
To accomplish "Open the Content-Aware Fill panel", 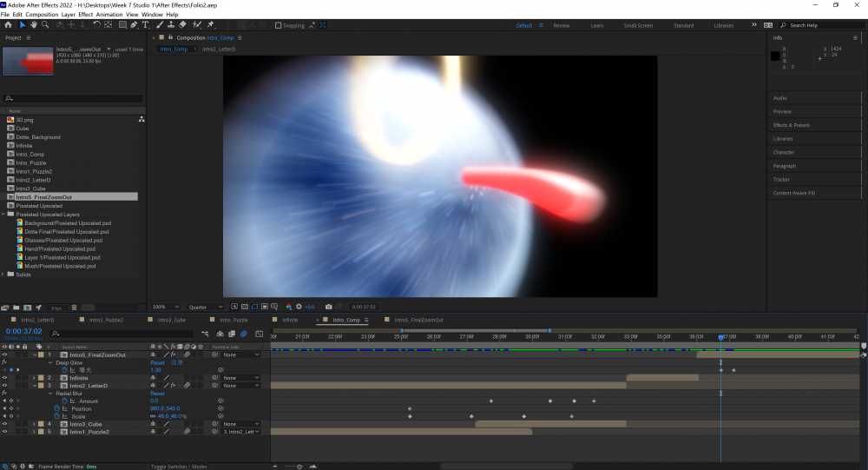I will click(794, 193).
